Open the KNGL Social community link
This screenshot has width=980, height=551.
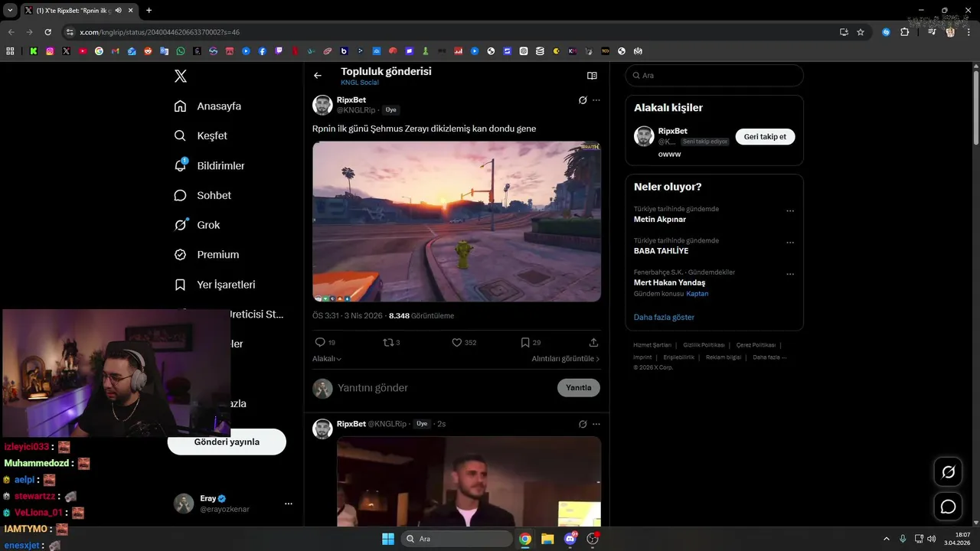tap(360, 83)
